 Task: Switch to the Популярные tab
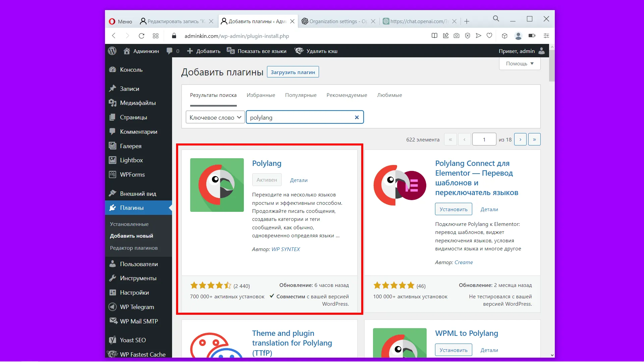pos(301,95)
